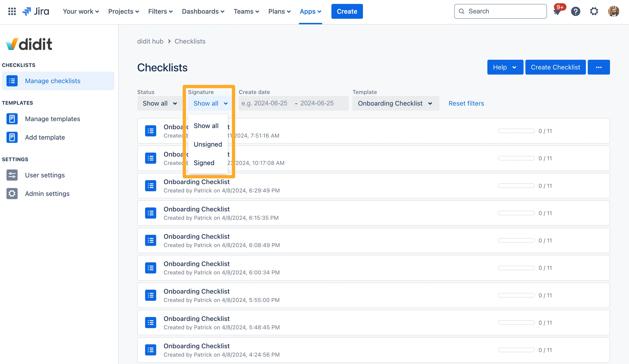
Task: Click the blue Create button
Action: click(347, 11)
